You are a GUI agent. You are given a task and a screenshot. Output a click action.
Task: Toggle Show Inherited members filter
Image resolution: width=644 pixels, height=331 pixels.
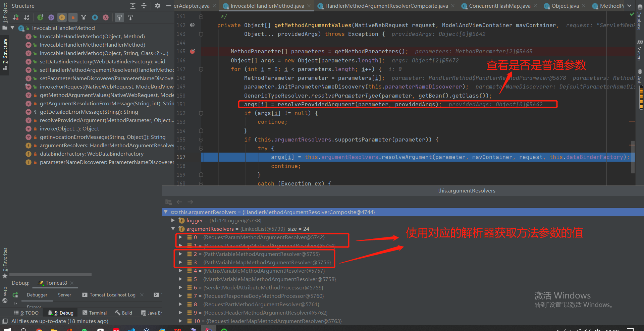pyautogui.click(x=40, y=17)
